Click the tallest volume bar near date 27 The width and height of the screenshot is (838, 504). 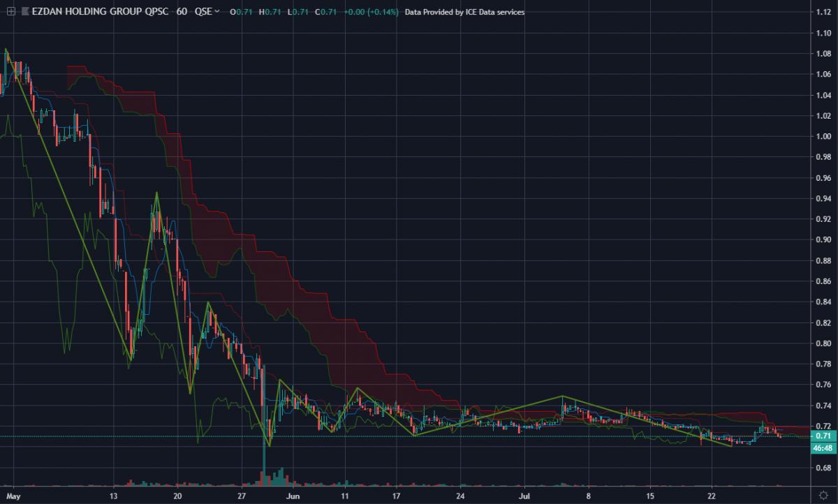click(x=264, y=464)
